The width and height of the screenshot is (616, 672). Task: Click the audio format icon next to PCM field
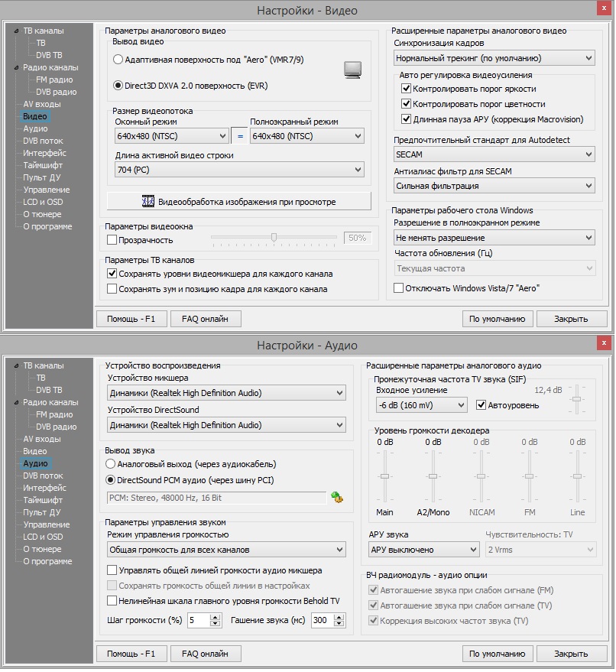337,498
